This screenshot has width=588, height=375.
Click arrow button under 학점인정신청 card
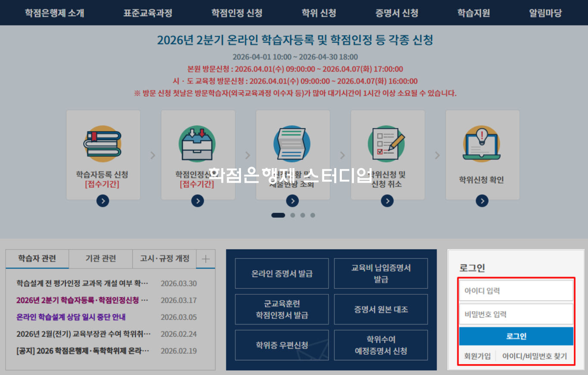point(197,201)
